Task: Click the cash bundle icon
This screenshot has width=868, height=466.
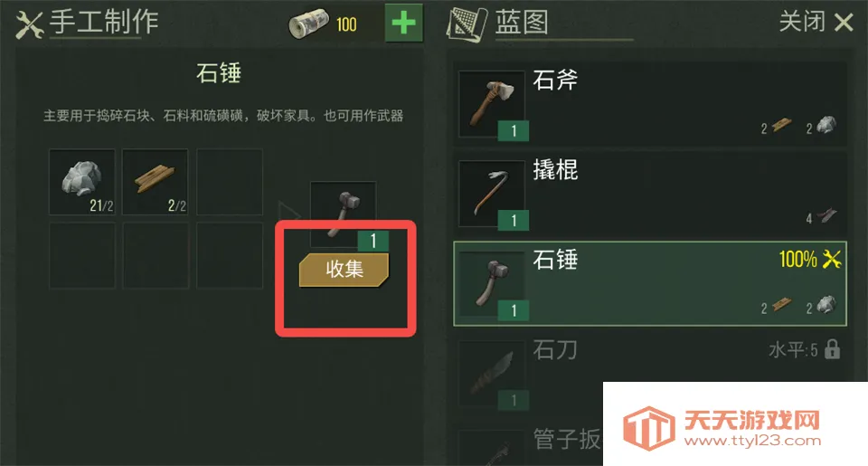Action: click(309, 24)
